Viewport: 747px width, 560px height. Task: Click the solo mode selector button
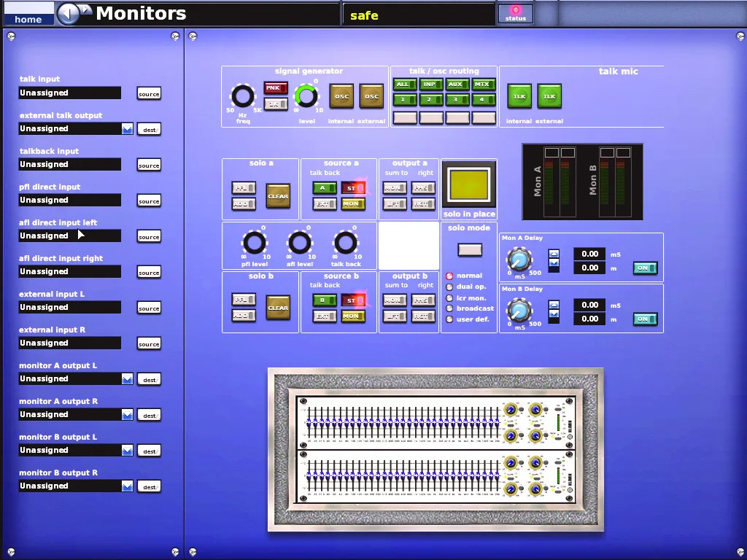pyautogui.click(x=470, y=249)
